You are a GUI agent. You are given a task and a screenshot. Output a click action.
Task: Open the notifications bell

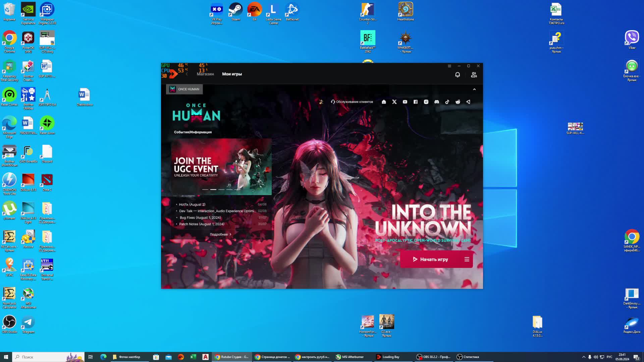click(x=458, y=75)
